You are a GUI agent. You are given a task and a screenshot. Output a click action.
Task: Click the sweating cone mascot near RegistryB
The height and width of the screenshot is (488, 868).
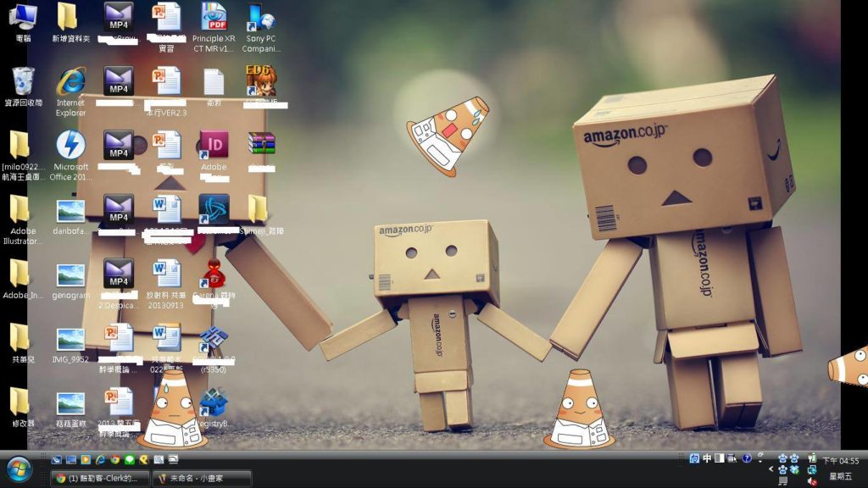[x=173, y=409]
